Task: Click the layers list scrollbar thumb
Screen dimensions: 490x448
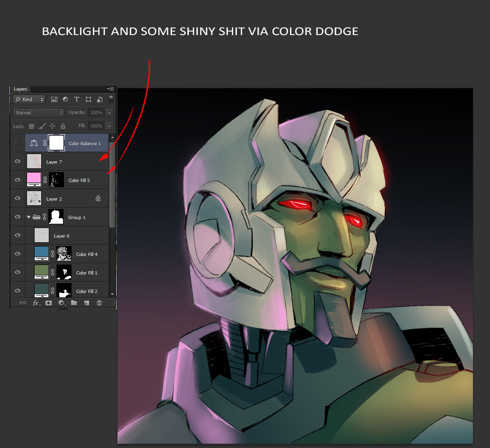Action: pyautogui.click(x=112, y=185)
